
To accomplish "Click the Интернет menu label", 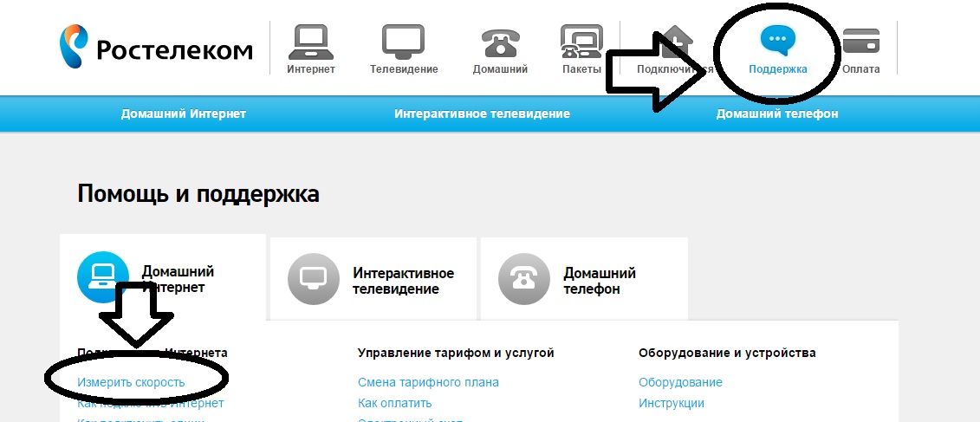I will 311,69.
